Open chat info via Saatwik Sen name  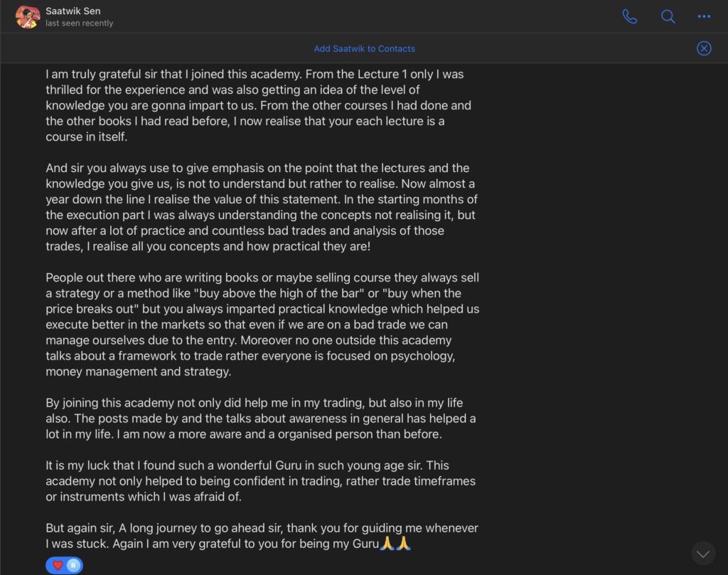click(73, 11)
